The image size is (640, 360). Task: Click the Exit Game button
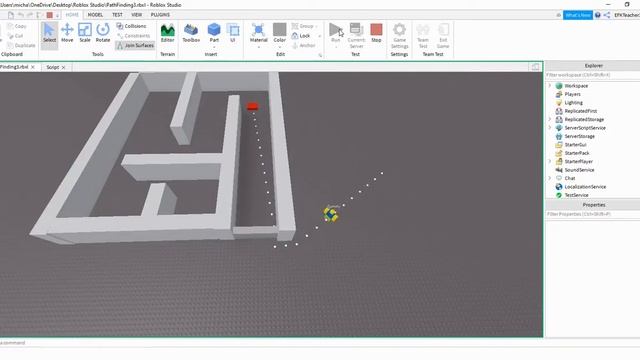443,35
